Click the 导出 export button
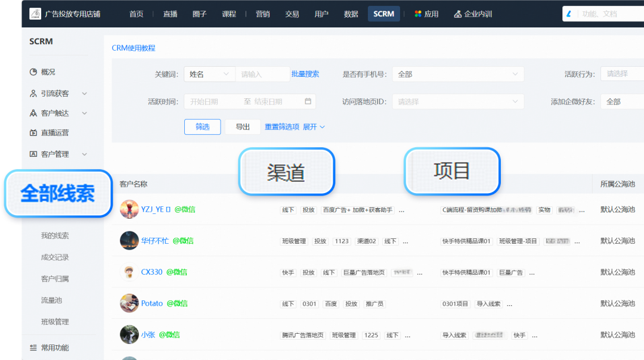Screen dimensions: 644x360 click(243, 127)
